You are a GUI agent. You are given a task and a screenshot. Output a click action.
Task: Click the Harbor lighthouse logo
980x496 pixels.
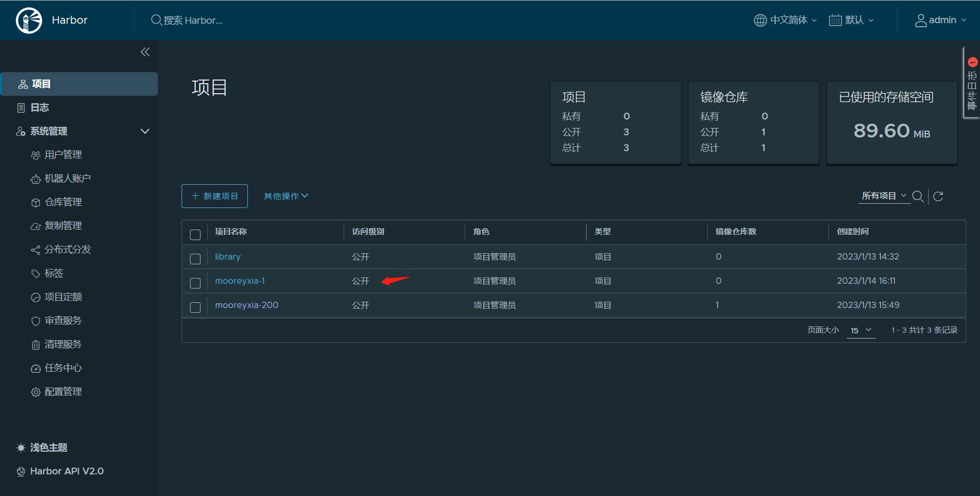point(29,21)
